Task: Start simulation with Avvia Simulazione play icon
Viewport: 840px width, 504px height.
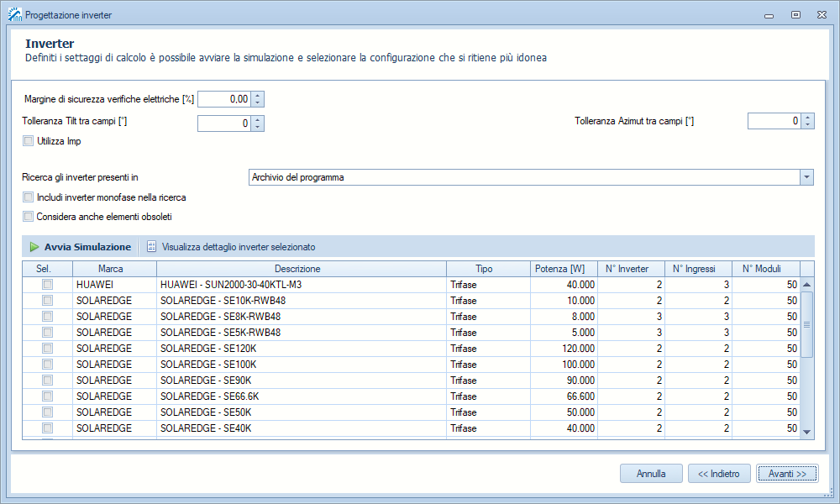Action: [x=34, y=247]
